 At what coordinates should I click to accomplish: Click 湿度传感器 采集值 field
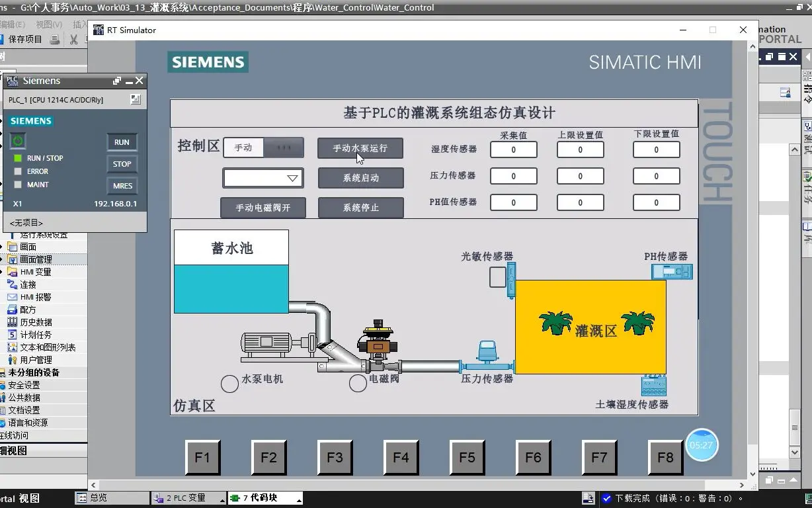(x=514, y=149)
